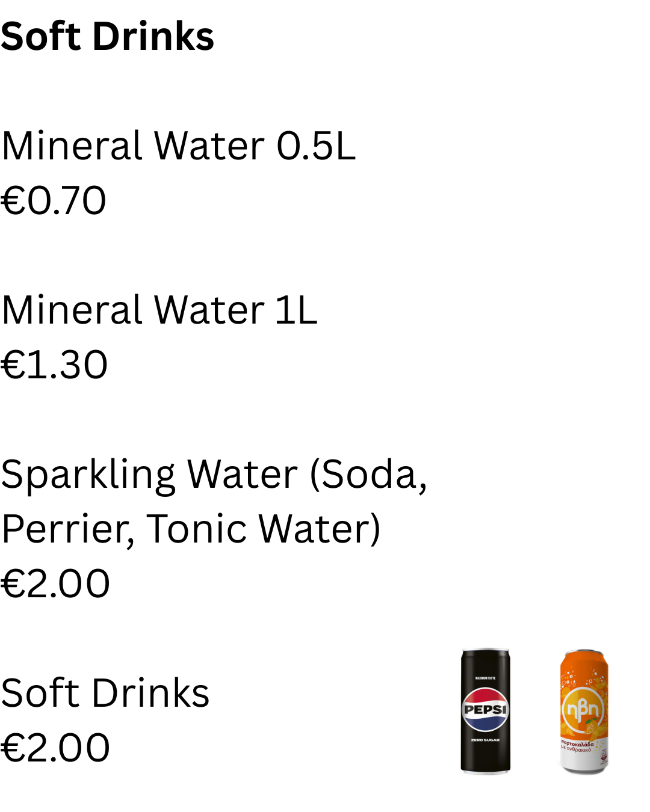This screenshot has width=650, height=812.
Task: Select the Mineral Water 0.5L item
Action: coord(178,146)
